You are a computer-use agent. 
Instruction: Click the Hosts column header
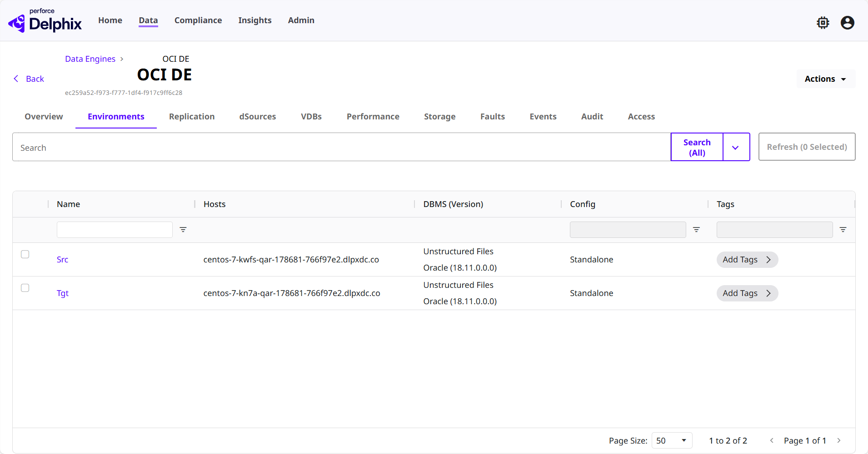click(215, 204)
